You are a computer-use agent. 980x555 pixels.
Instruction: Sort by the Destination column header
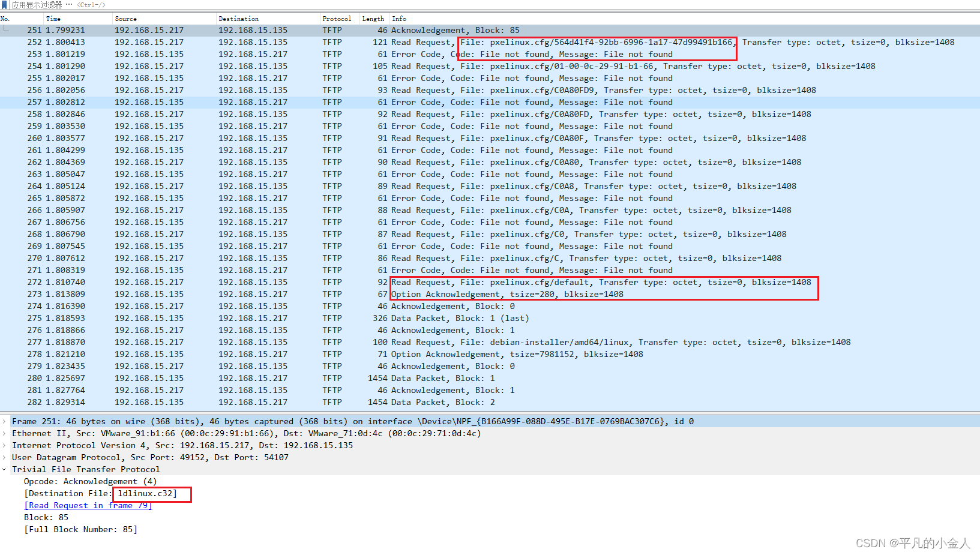click(x=268, y=19)
